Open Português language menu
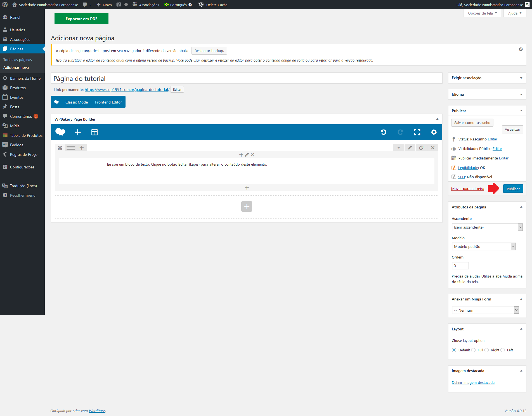 pyautogui.click(x=178, y=4)
